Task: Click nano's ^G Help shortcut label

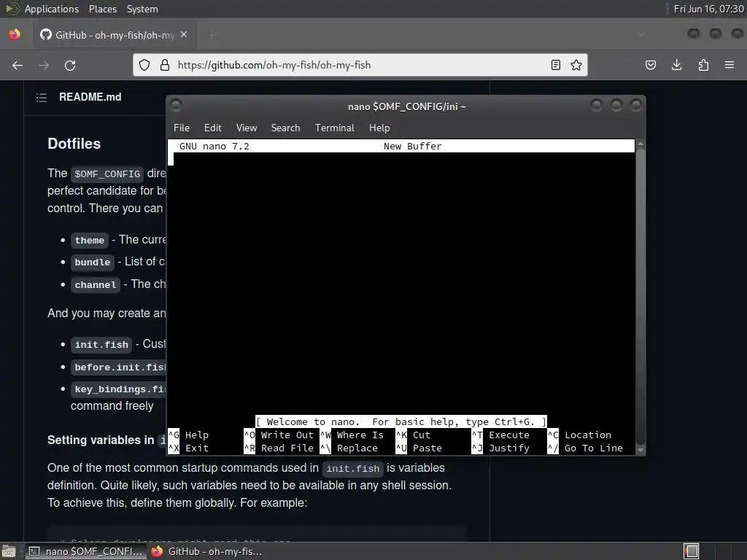Action: pos(189,435)
